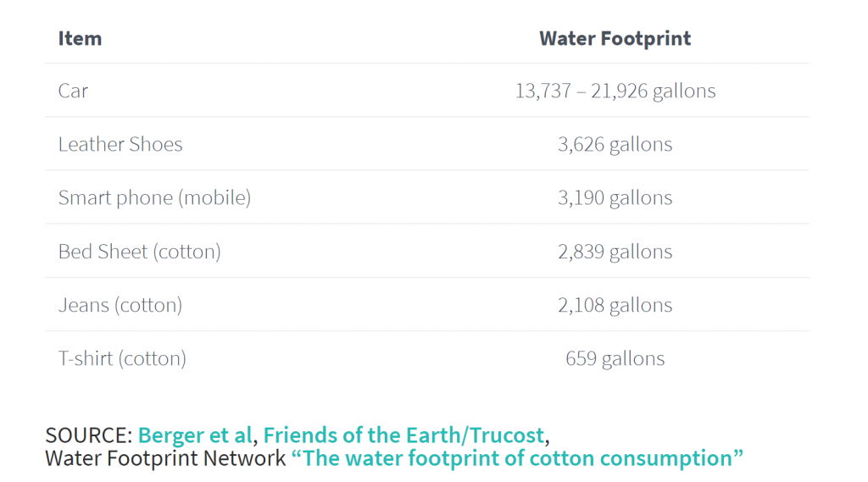Image resolution: width=868 pixels, height=482 pixels.
Task: Click the SOURCE label text
Action: pyautogui.click(x=88, y=435)
